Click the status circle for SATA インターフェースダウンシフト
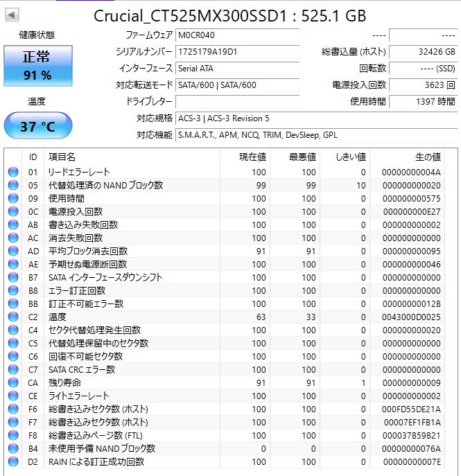 13,277
